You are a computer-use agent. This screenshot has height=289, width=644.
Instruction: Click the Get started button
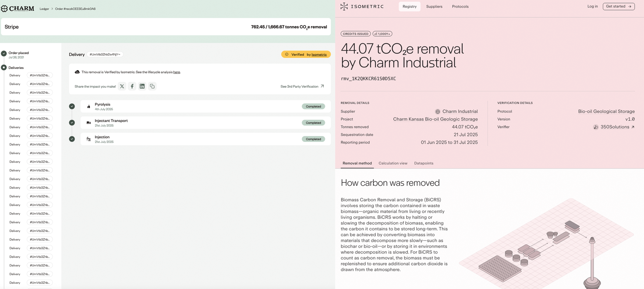618,6
